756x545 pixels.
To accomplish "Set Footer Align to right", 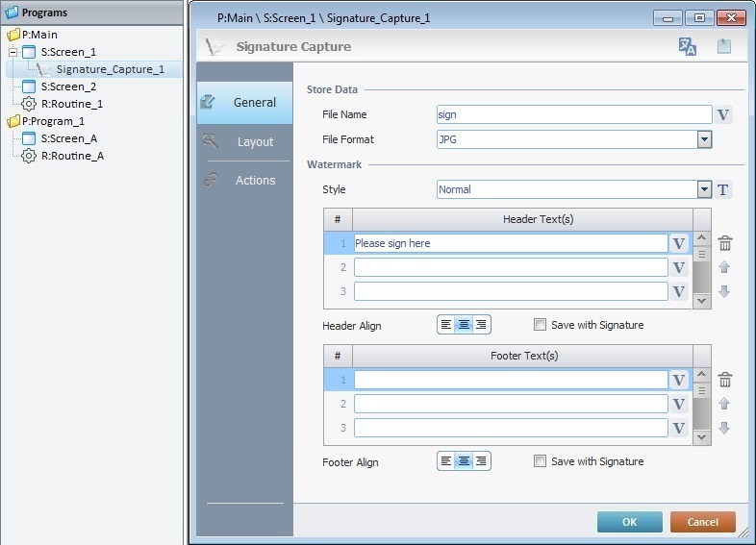I will (482, 461).
